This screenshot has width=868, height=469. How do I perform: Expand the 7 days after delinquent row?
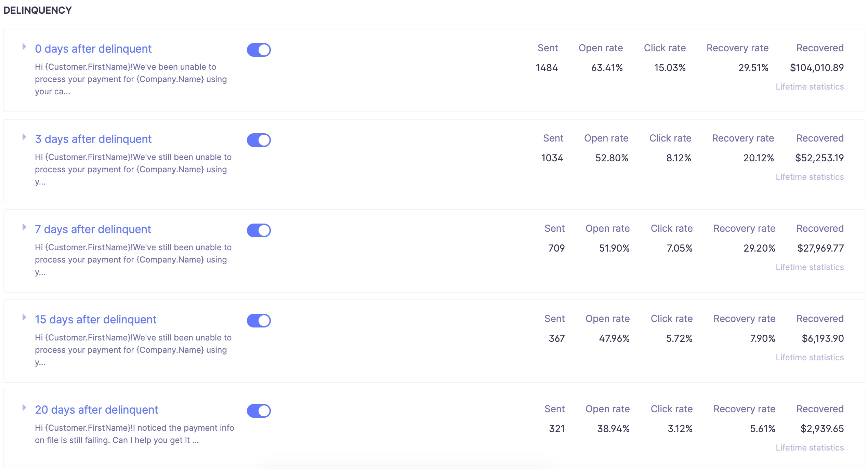(24, 227)
